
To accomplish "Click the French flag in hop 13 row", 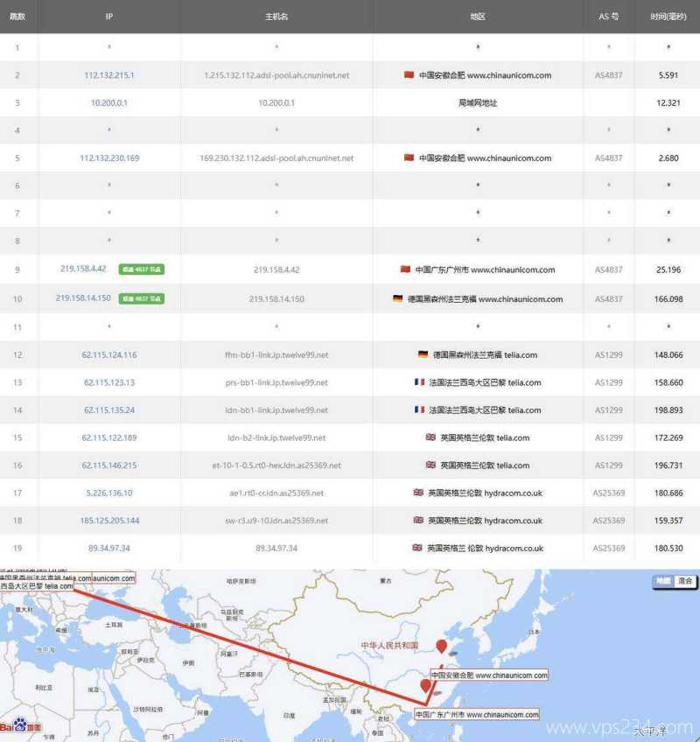I will click(419, 382).
